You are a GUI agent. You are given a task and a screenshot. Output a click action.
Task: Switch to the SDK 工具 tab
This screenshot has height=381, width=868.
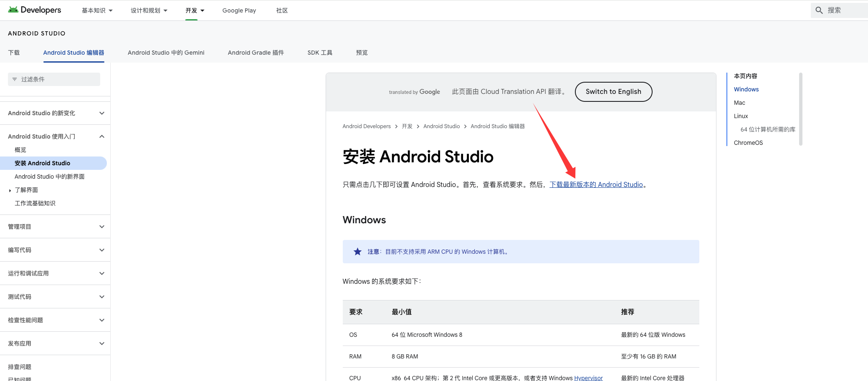click(x=320, y=53)
